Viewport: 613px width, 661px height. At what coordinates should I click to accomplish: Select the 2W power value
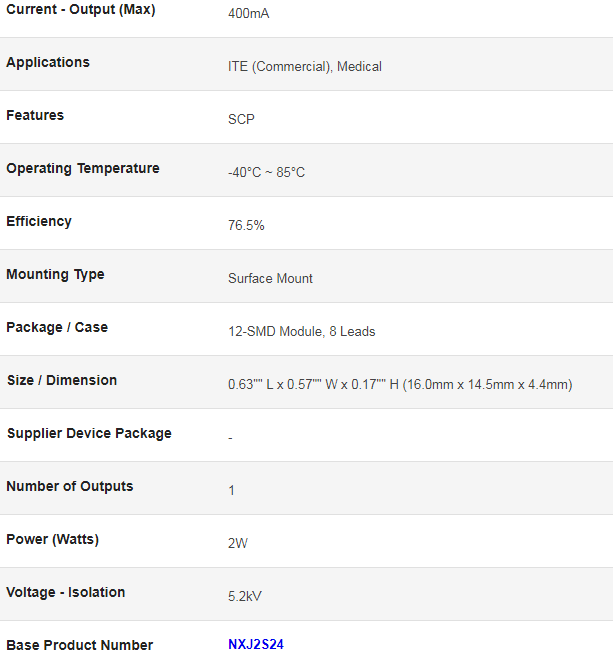coord(238,543)
